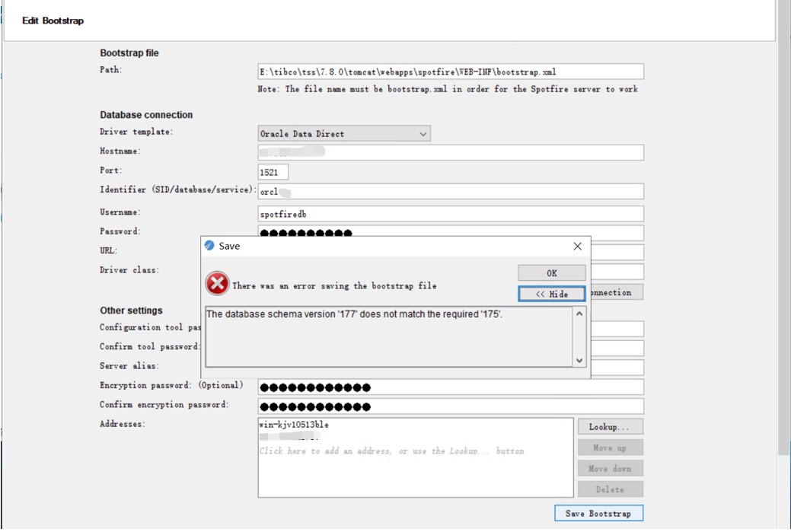Select win-kjv10513ble address entry
791x532 pixels.
(294, 425)
